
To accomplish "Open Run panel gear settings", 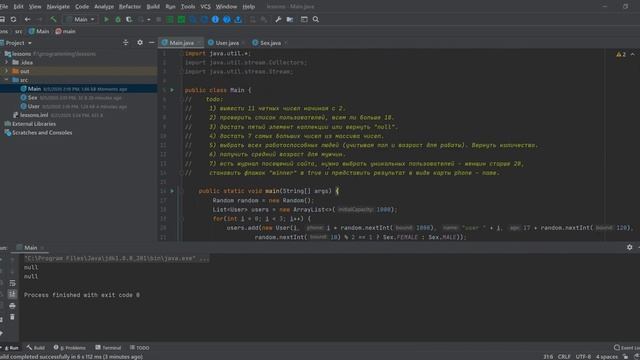I will (629, 247).
